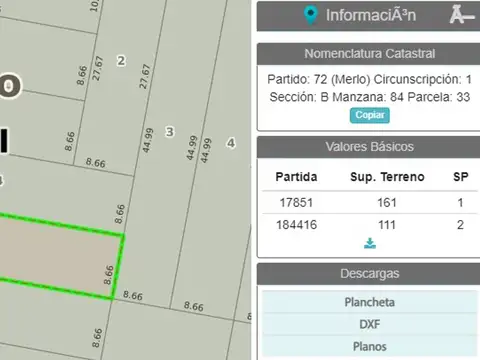Select the Descargas panel header

[369, 274]
